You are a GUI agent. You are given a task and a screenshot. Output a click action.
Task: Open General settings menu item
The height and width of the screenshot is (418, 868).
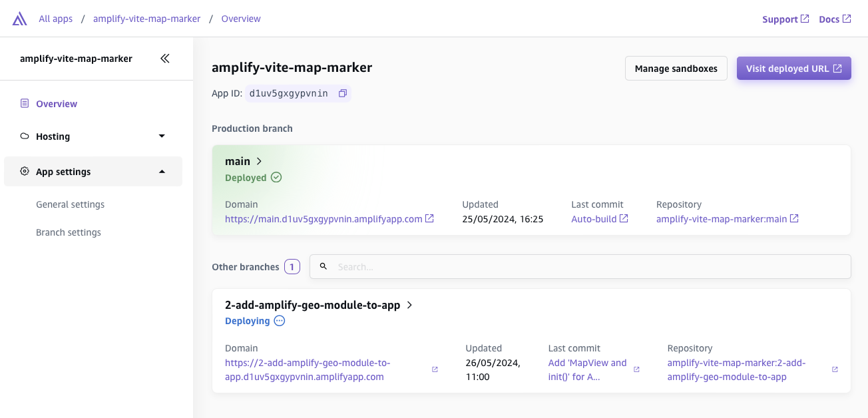[70, 204]
